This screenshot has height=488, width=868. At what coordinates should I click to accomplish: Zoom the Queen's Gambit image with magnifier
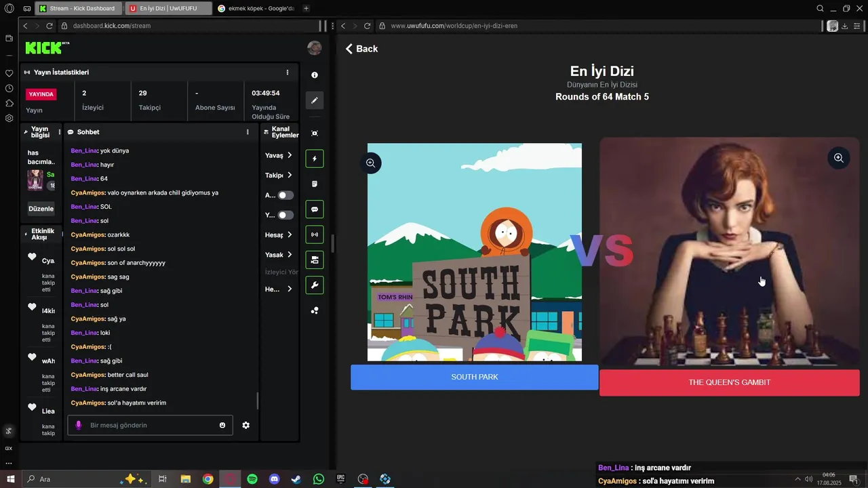point(839,158)
